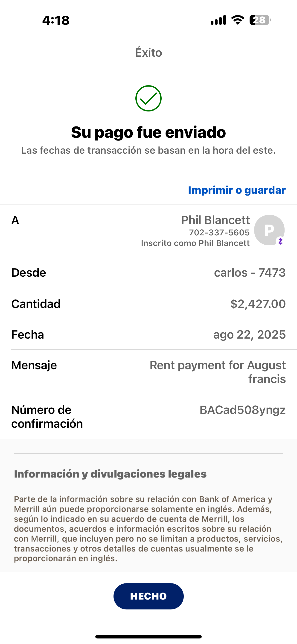Viewport: 297px width, 644px height.
Task: Tap the Su pago fue enviado heading
Action: pyautogui.click(x=148, y=132)
